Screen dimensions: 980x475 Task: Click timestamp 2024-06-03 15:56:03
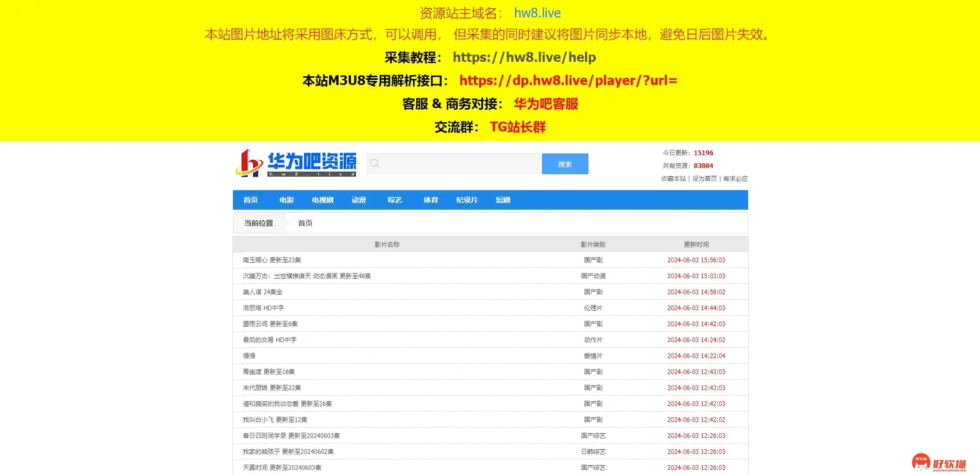point(696,260)
